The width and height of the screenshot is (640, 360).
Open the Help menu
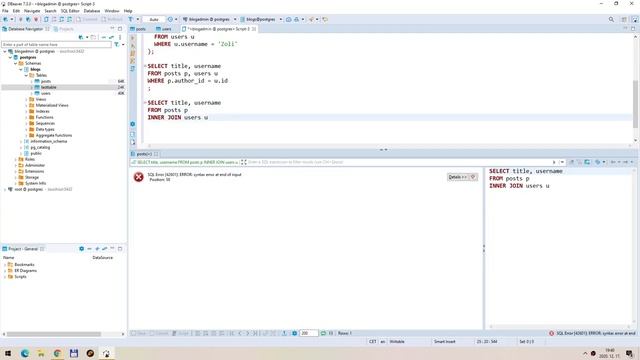(128, 11)
